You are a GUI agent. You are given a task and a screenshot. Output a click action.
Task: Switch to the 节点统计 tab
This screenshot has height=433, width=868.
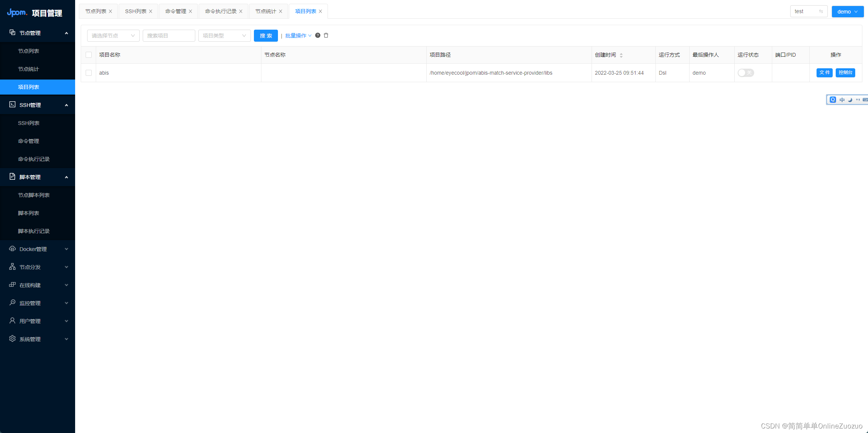(x=266, y=11)
